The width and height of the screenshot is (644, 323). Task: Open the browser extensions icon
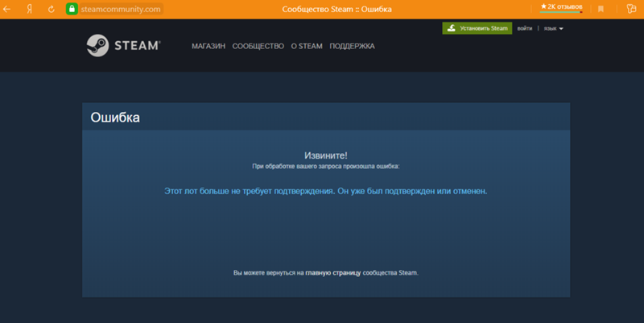(631, 9)
